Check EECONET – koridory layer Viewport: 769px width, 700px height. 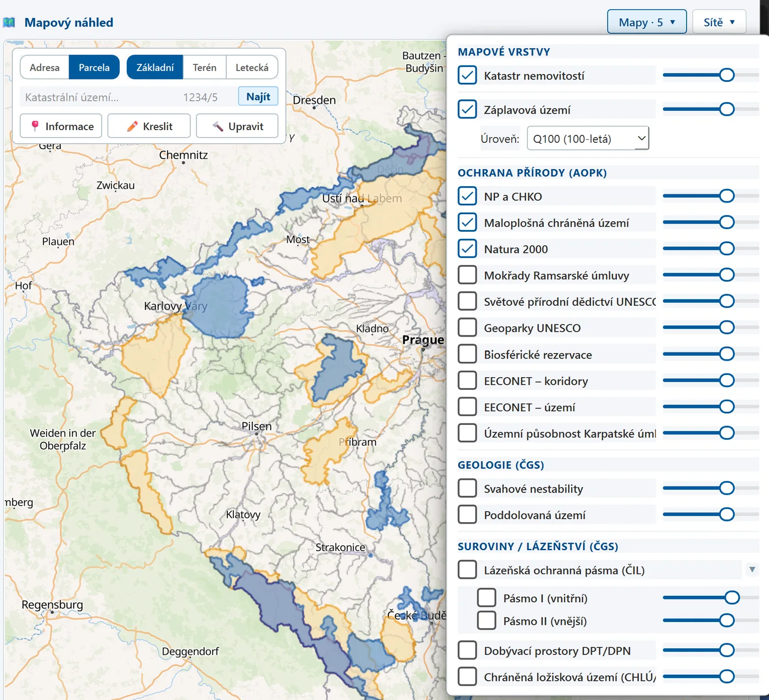467,380
